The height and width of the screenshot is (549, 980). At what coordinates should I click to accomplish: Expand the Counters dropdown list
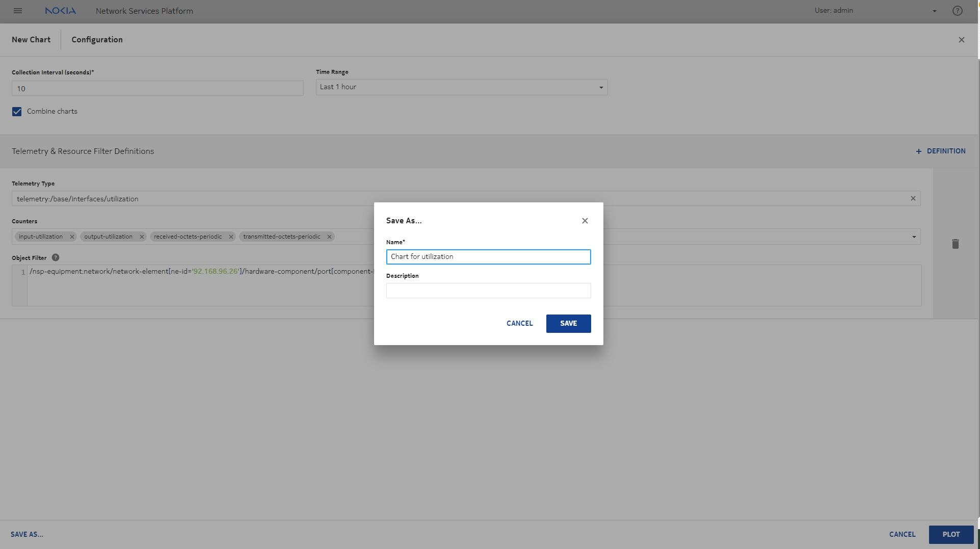click(x=914, y=237)
